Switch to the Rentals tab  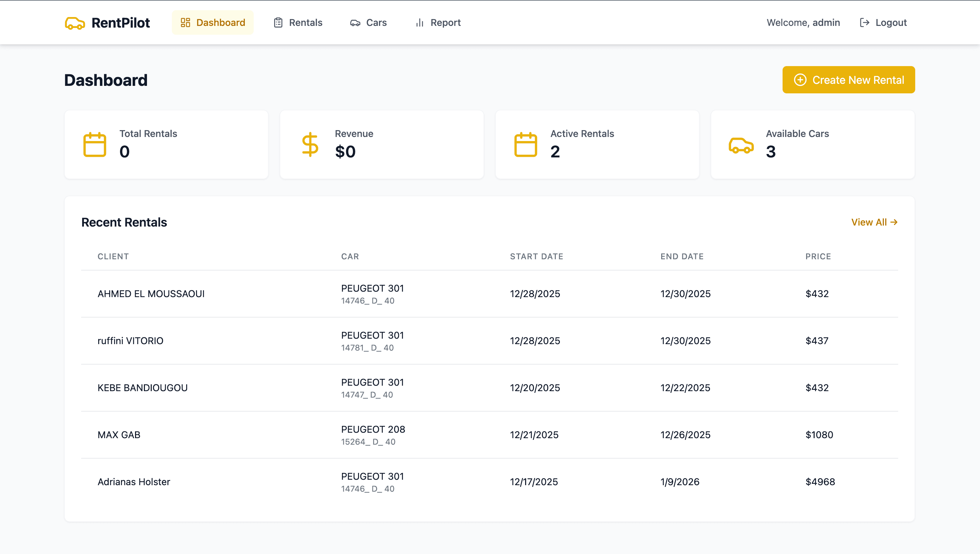pos(298,22)
